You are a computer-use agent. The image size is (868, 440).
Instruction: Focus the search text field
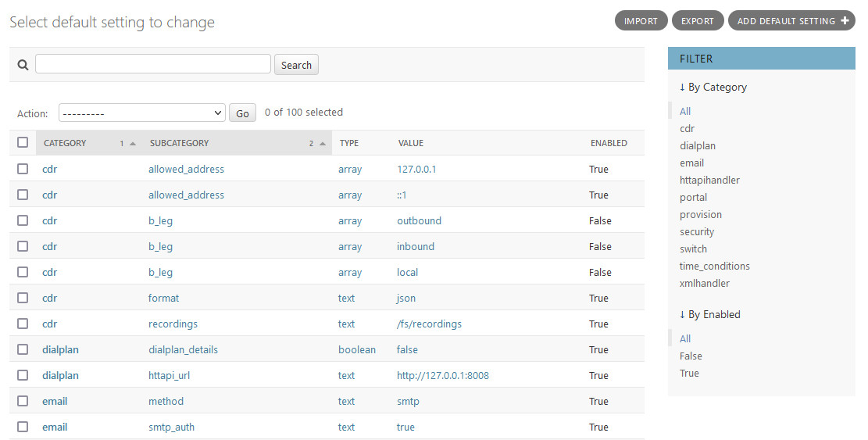[x=153, y=64]
